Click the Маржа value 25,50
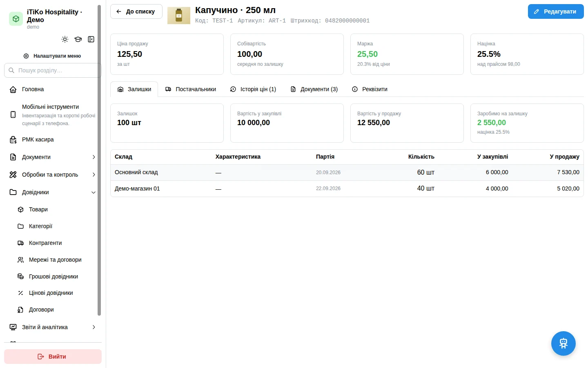The height and width of the screenshot is (368, 588). point(367,54)
